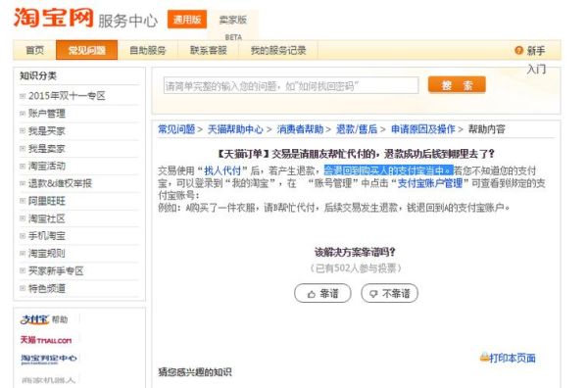Go to the 首页 nav tab

[34, 50]
